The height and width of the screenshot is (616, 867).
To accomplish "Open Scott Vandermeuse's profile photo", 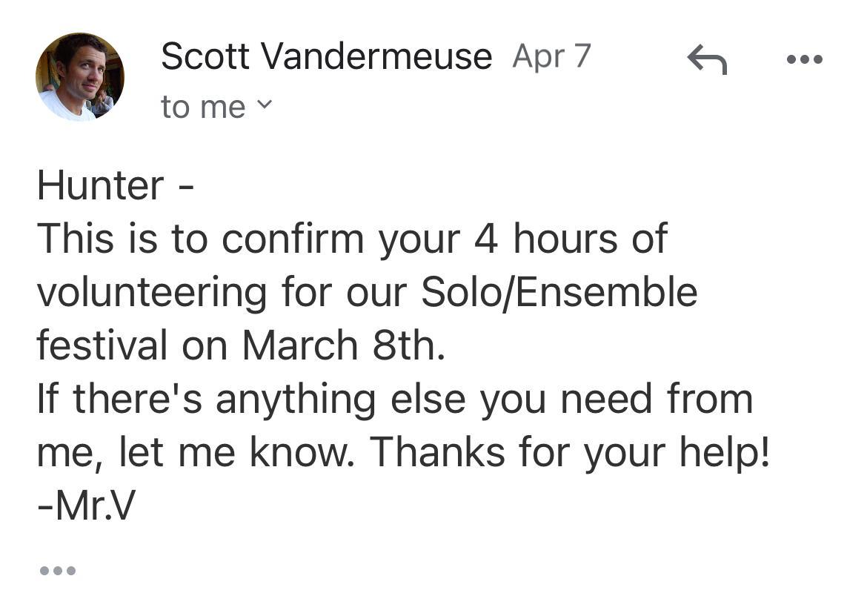I will coord(79,76).
